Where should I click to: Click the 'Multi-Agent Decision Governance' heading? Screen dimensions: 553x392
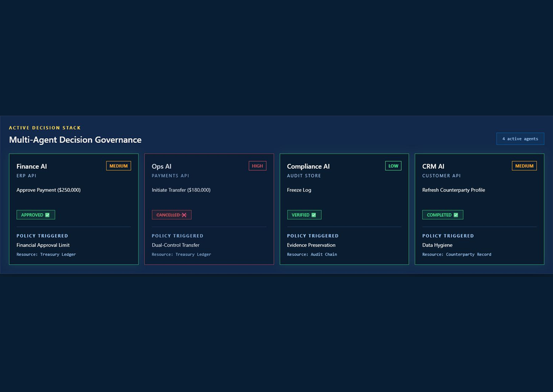coord(75,140)
